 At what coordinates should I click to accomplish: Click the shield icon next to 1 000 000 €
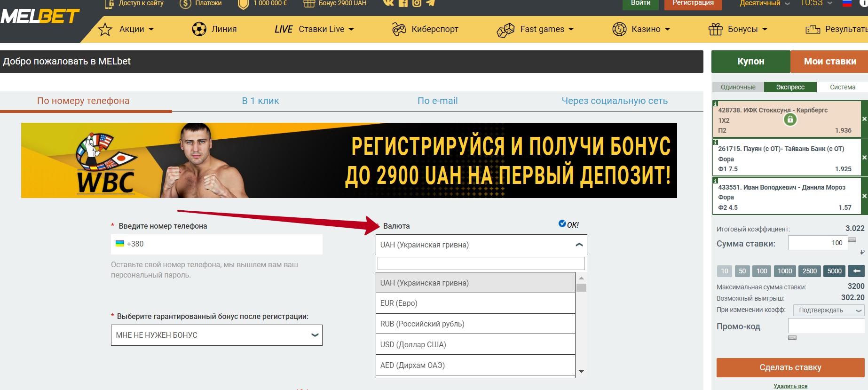pos(243,4)
